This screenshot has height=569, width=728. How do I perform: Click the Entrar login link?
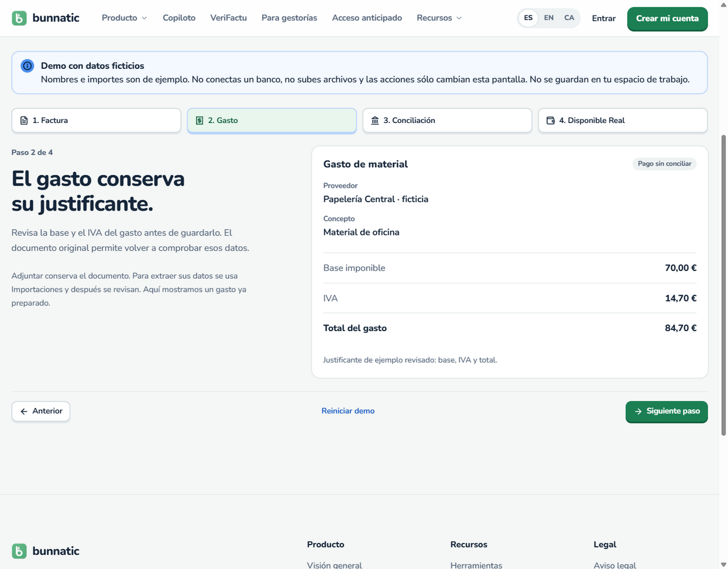tap(603, 19)
